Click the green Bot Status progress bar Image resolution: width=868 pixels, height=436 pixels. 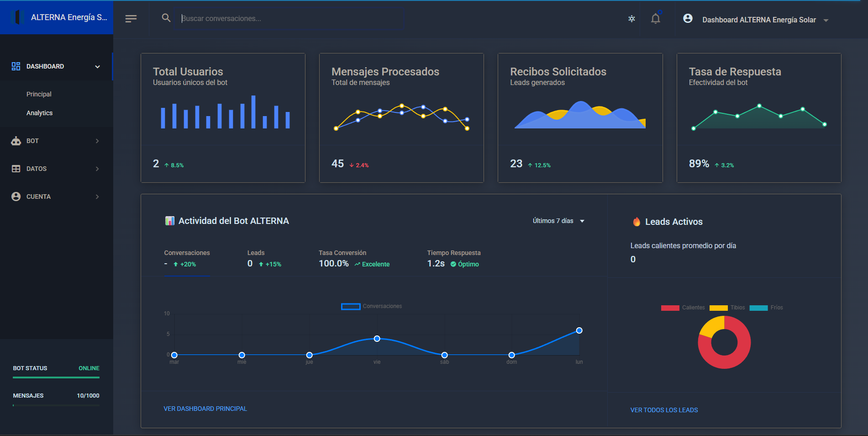pos(56,378)
